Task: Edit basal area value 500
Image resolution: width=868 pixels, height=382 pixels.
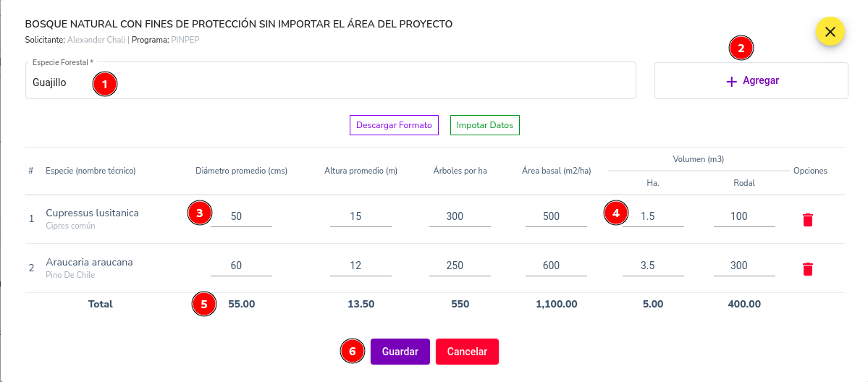Action: coord(556,216)
